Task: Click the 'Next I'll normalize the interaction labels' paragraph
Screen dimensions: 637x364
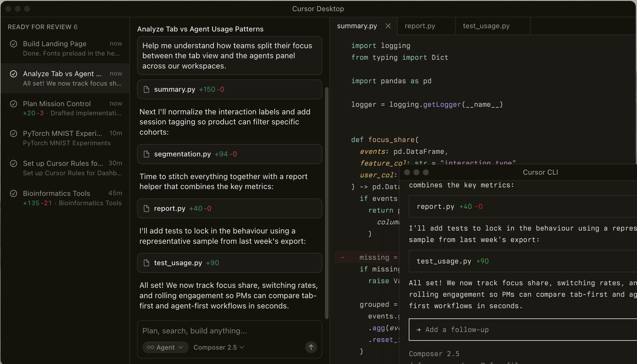Action: (x=225, y=122)
